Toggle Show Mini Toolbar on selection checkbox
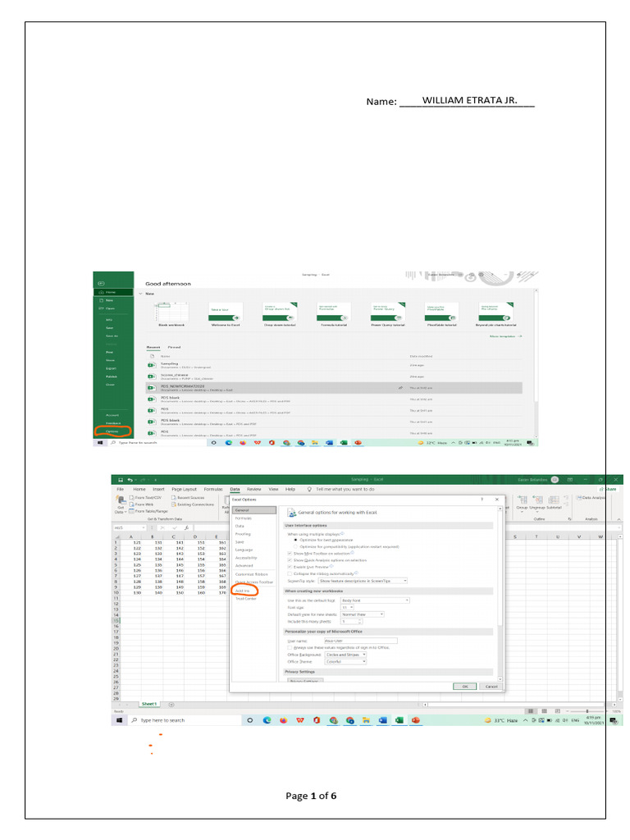 (x=290, y=554)
